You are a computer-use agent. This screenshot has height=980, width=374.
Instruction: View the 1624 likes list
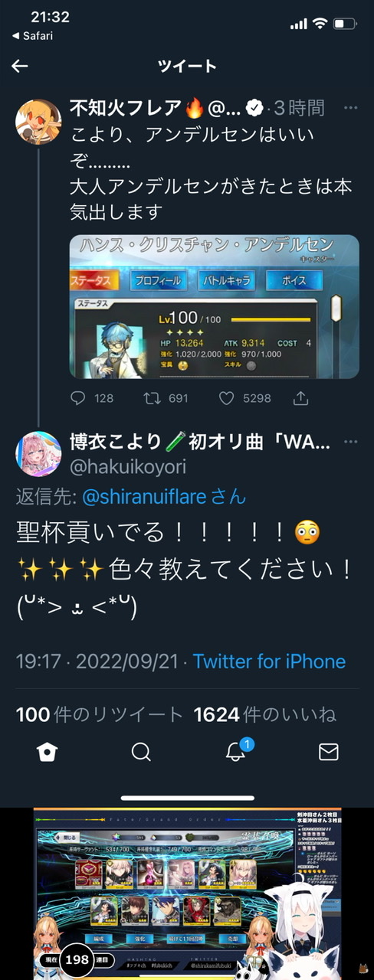point(265,715)
